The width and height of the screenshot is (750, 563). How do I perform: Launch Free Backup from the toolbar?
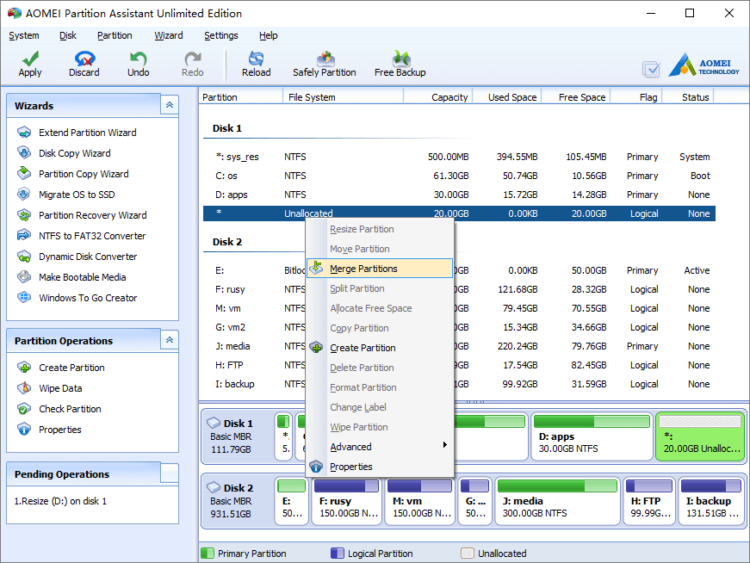400,64
